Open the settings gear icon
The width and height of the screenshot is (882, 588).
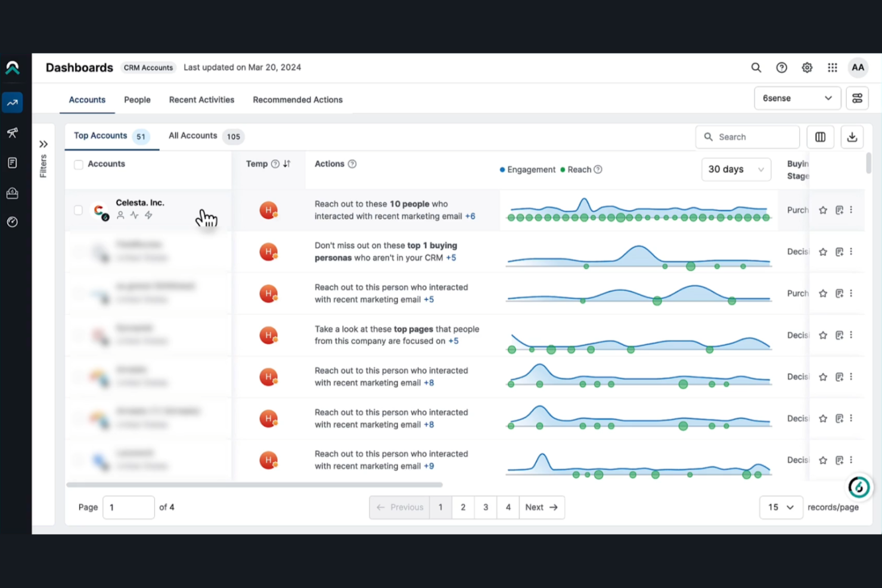point(807,67)
